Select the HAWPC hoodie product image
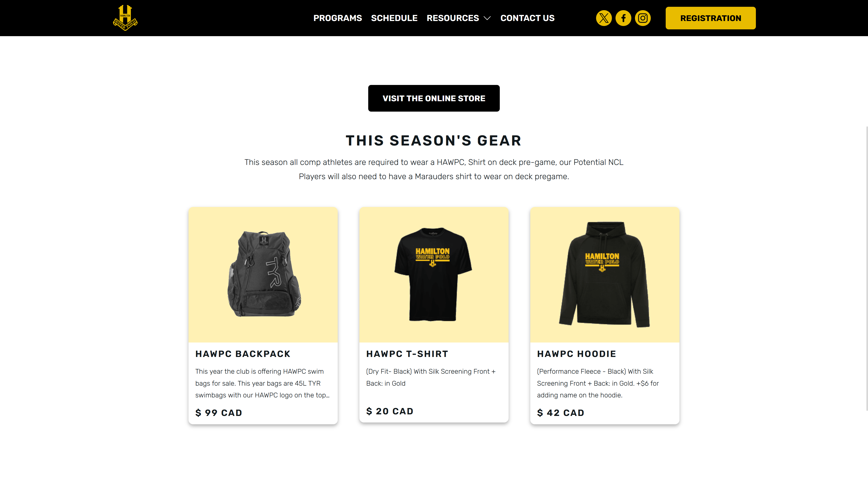Screen dimensions: 868x488 point(604,275)
